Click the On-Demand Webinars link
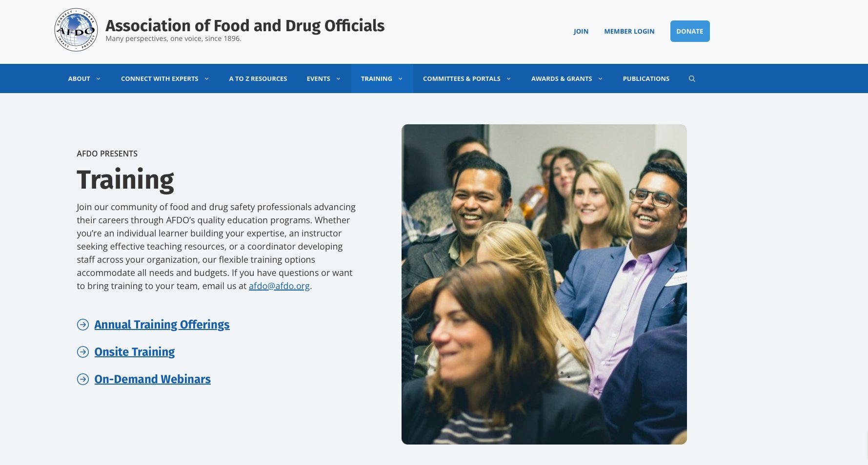Viewport: 868px width, 465px height. click(x=153, y=379)
